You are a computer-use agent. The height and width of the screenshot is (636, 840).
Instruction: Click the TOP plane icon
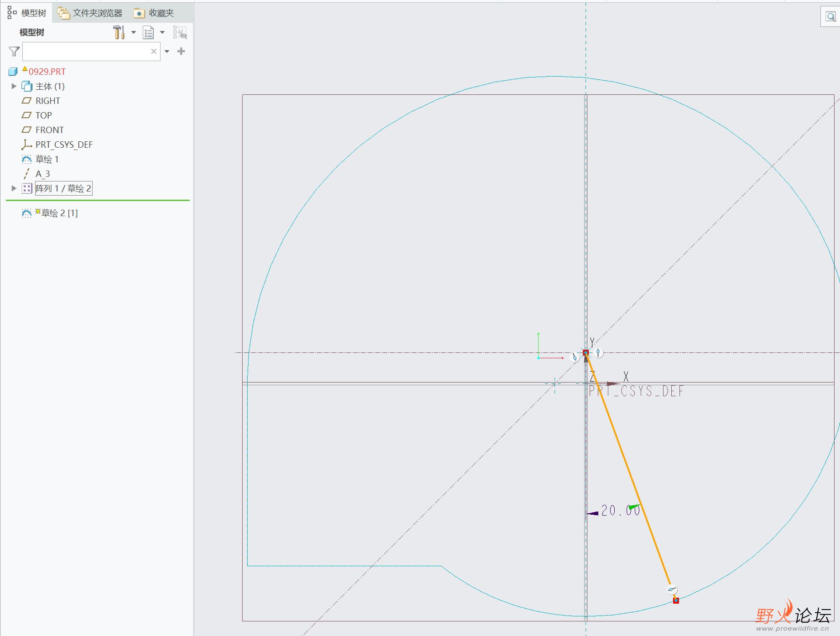[26, 115]
